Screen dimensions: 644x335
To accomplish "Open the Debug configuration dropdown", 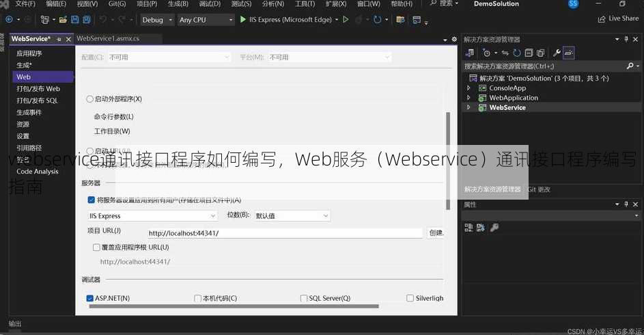I will pos(157,20).
